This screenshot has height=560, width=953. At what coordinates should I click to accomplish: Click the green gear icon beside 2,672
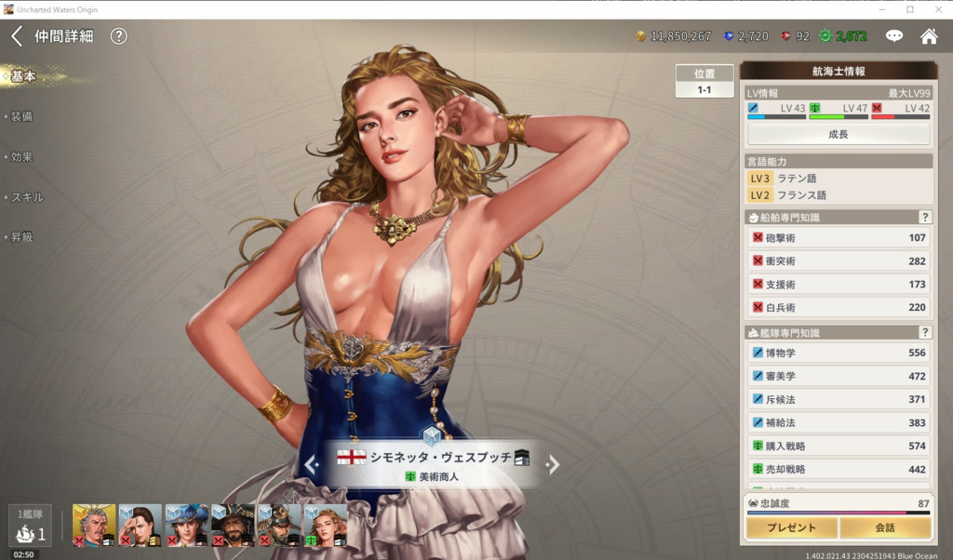tap(825, 36)
